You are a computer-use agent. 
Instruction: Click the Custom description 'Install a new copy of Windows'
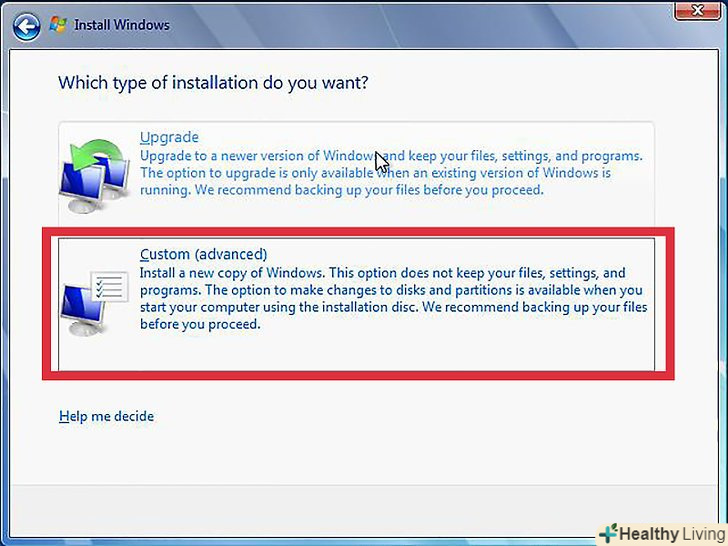(393, 298)
